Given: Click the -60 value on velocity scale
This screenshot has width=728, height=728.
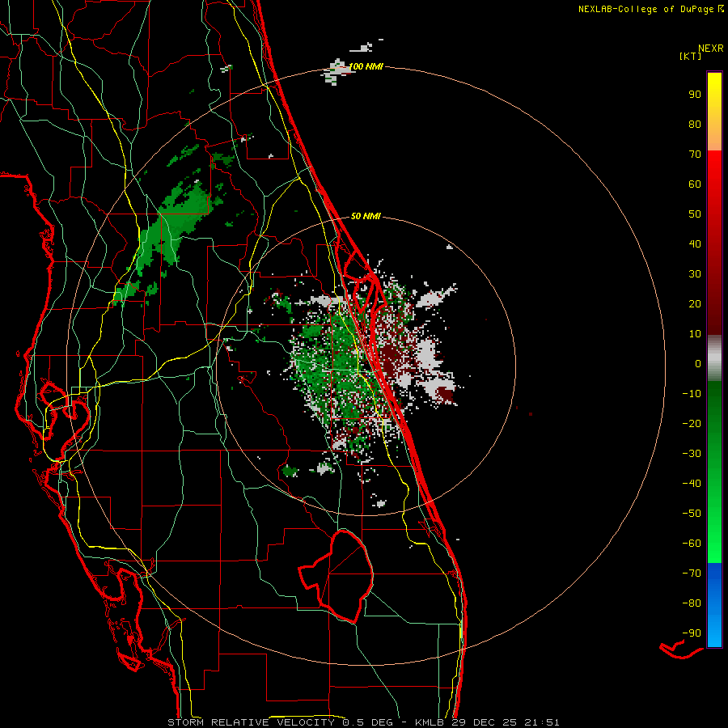Looking at the screenshot, I should coord(692,544).
